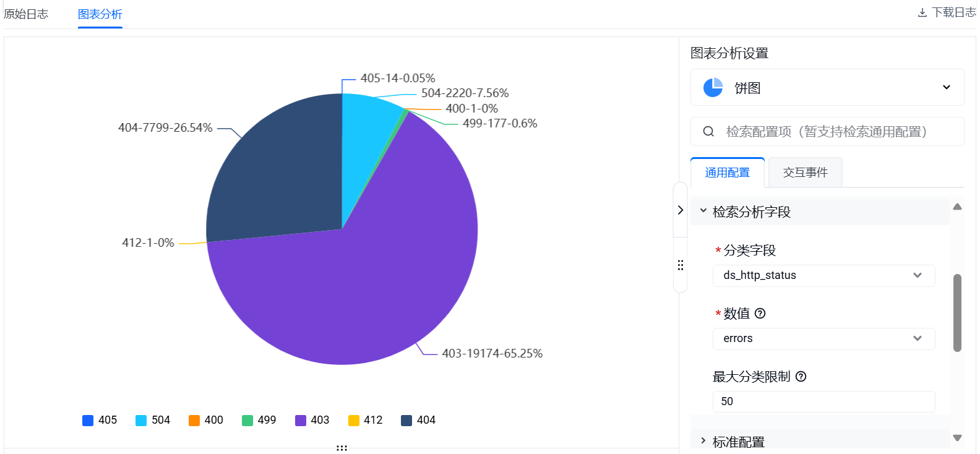The height and width of the screenshot is (454, 980).
Task: Click the help icon beside 最大分类限制
Action: pyautogui.click(x=801, y=377)
